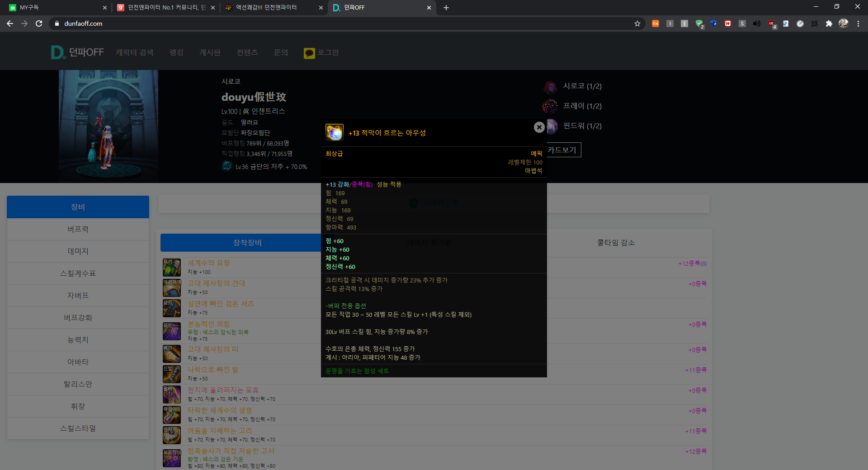Click the 세계수의 요정 weapon icon

(x=172, y=268)
